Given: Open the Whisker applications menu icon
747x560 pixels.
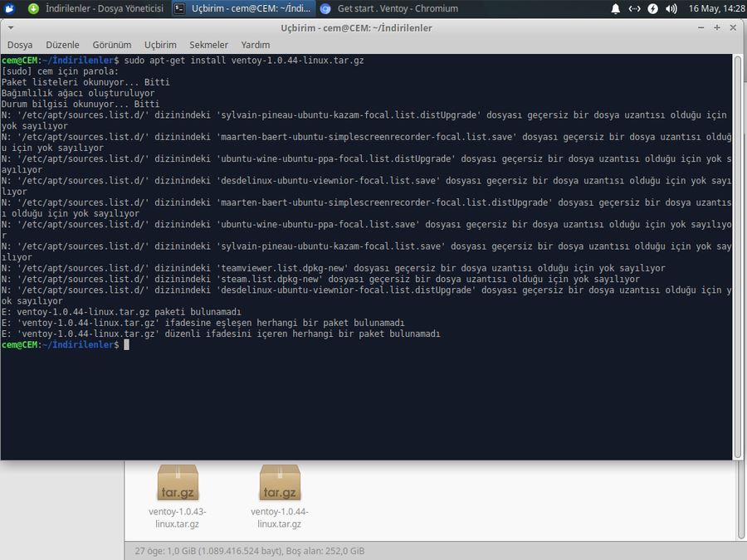Looking at the screenshot, I should (x=9, y=8).
